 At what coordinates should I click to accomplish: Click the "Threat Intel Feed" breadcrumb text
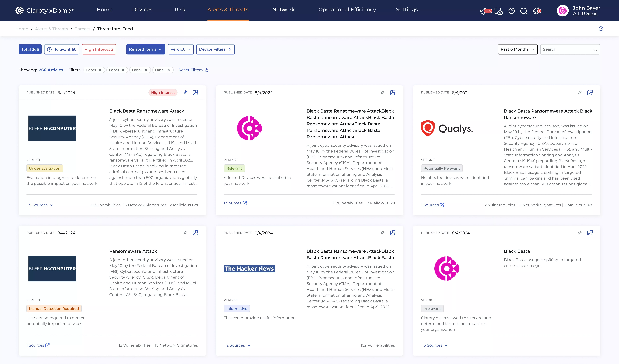[115, 29]
